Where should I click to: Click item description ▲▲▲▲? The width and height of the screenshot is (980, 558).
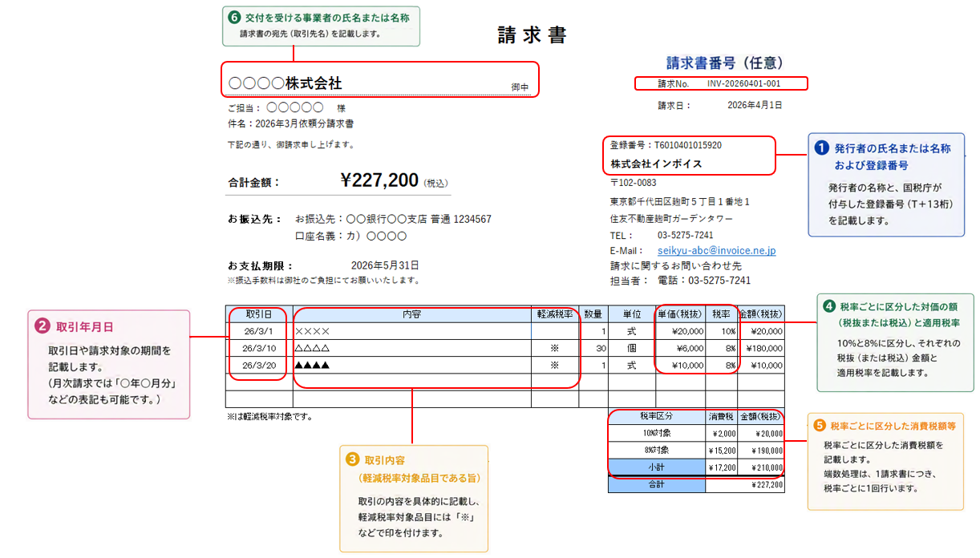(313, 365)
